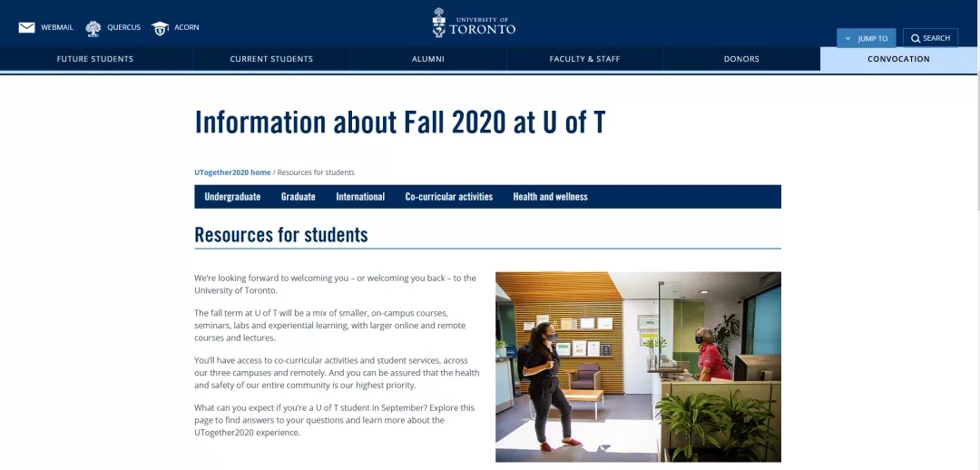Click the ACORN graduation cap icon

click(x=160, y=28)
